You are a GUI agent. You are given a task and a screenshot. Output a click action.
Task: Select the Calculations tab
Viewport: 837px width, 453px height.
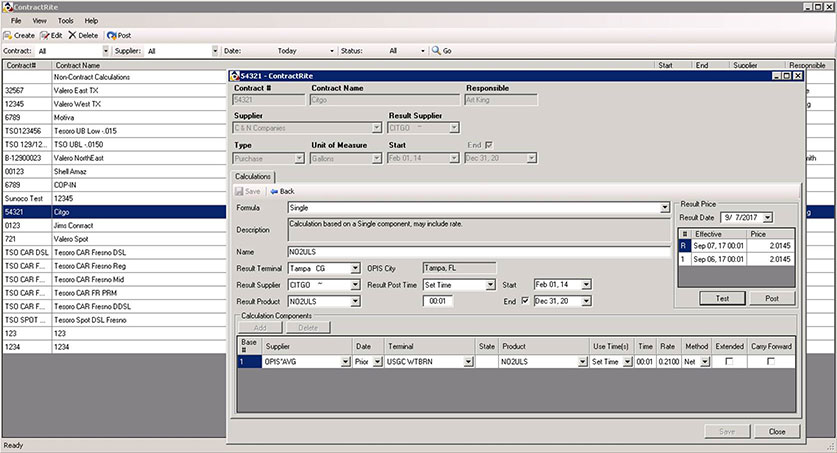click(x=253, y=176)
